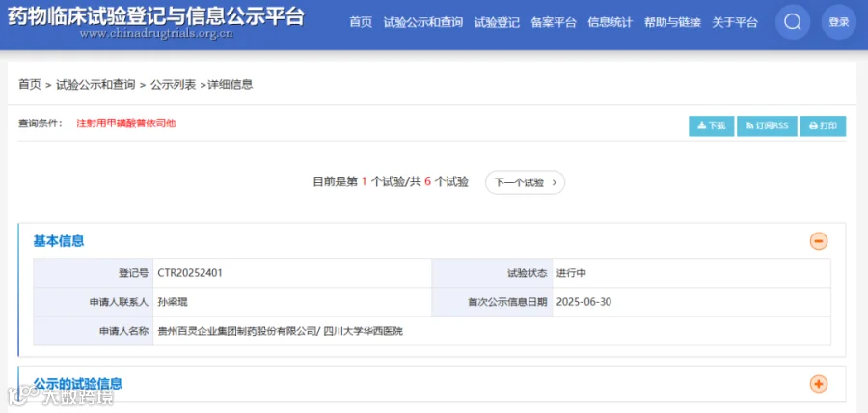Collapse 基本信息 section with minus icon
This screenshot has width=868, height=413.
click(819, 241)
